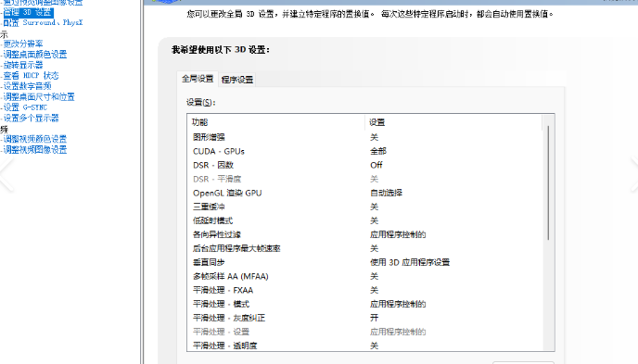This screenshot has width=638, height=364.
Task: Switch to the 程序设置 tab
Action: [x=237, y=80]
